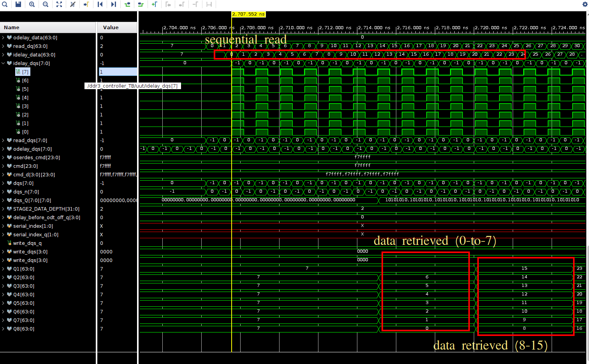Click the crossed-out cursor toolbar icon
Screen dimensions: 589x364
(x=73, y=4)
